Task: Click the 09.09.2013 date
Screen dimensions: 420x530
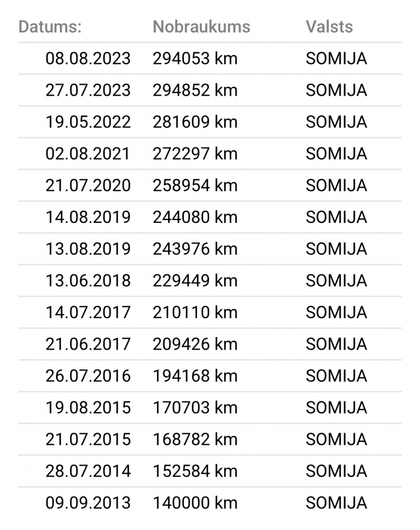Action: (x=88, y=503)
